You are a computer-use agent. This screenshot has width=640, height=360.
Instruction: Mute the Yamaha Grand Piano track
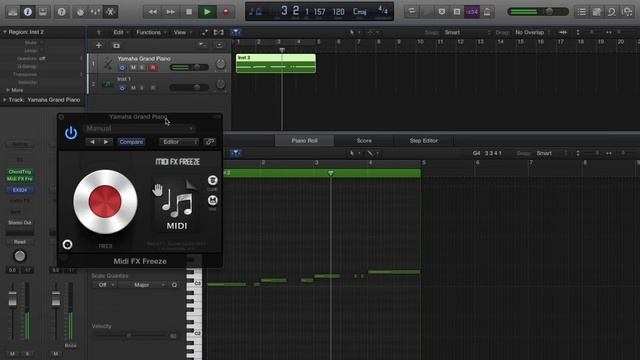(133, 67)
